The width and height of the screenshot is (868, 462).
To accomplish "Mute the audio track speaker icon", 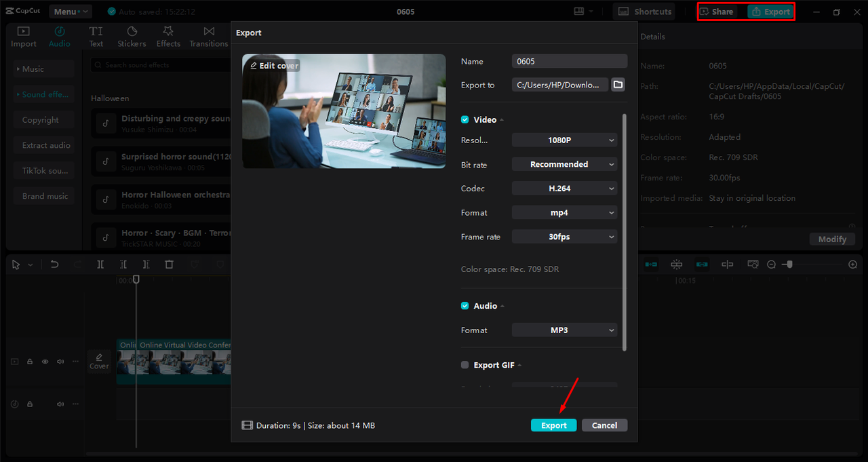I will pyautogui.click(x=60, y=404).
